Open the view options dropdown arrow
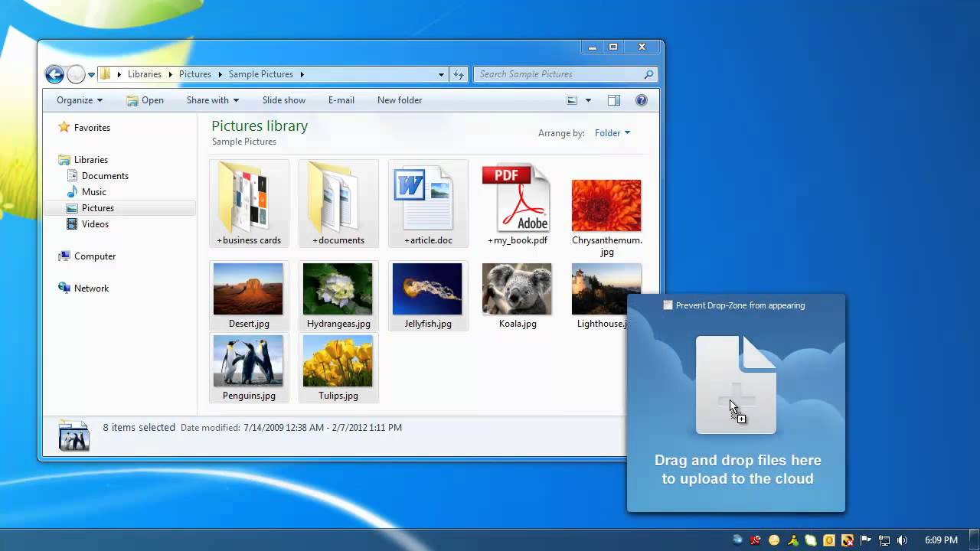980x551 pixels. [588, 100]
